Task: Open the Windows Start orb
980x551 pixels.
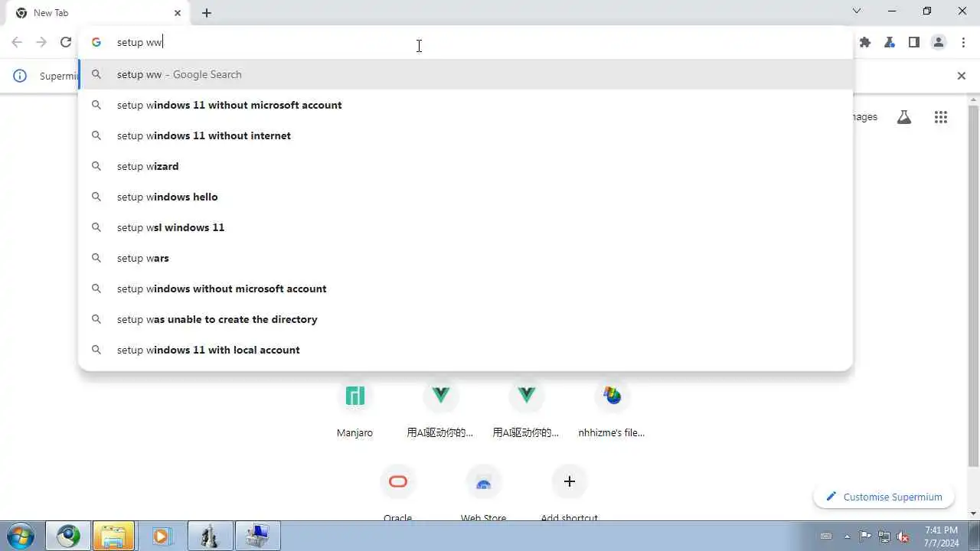Action: [21, 536]
